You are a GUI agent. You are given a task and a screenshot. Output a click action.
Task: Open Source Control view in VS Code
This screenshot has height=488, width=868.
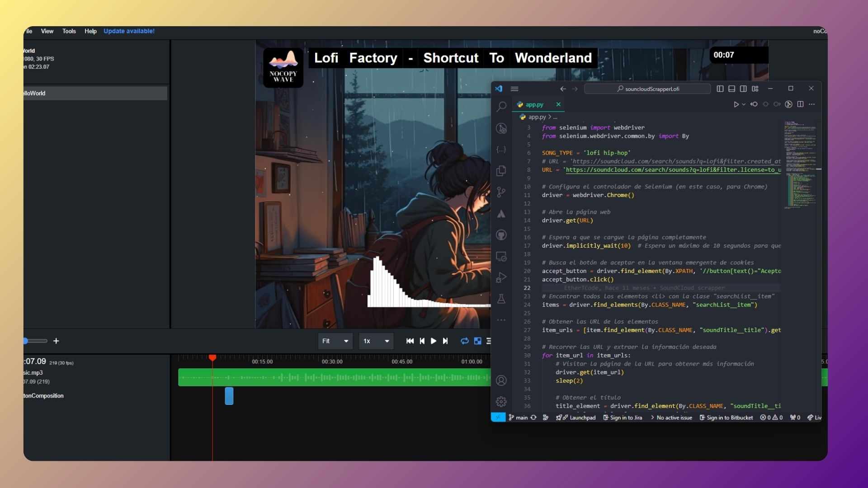tap(501, 192)
